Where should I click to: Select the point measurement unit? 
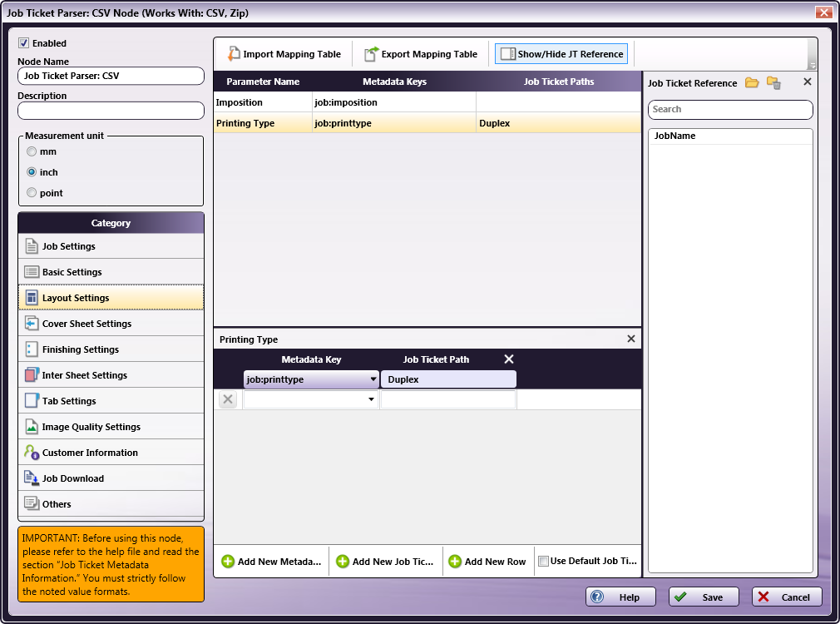click(32, 192)
